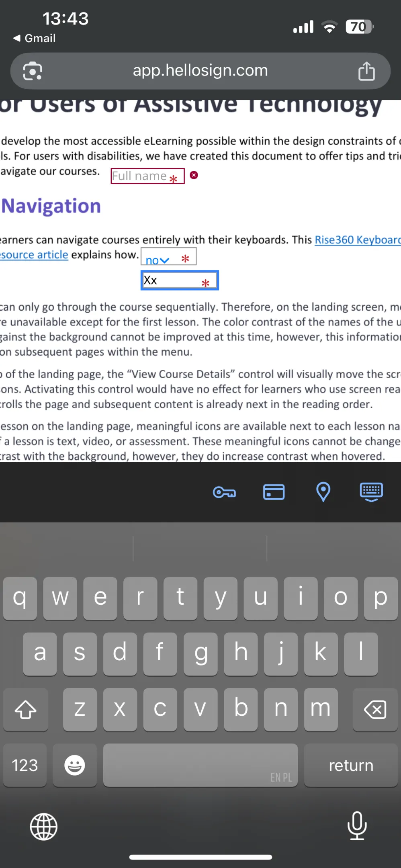The height and width of the screenshot is (868, 401).
Task: Click the "Navigation" heading text
Action: (x=51, y=206)
